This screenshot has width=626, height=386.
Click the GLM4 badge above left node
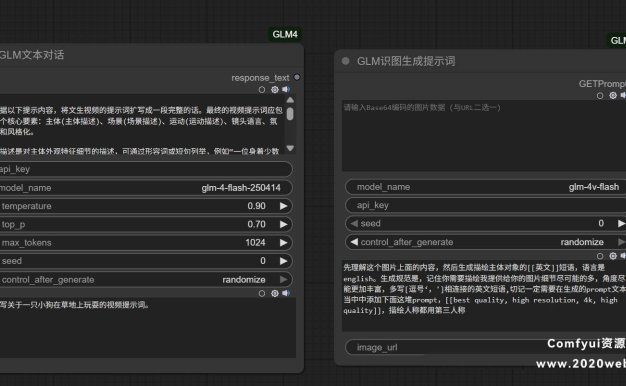tap(285, 34)
